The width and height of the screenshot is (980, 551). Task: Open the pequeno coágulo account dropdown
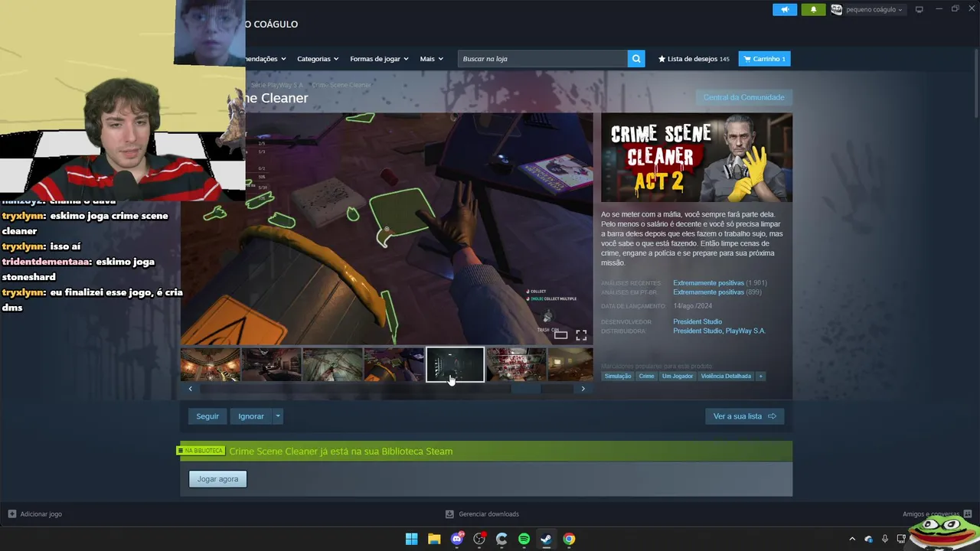point(874,9)
